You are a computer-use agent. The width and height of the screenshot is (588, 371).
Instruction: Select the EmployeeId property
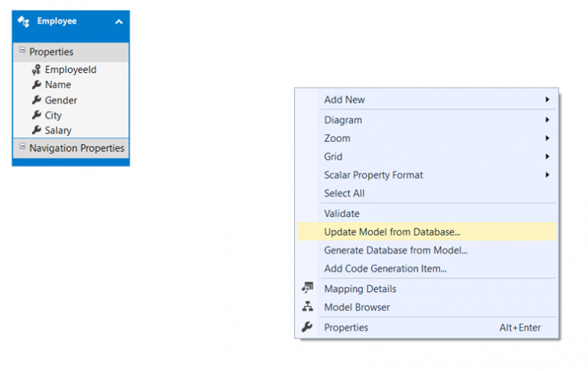point(71,70)
